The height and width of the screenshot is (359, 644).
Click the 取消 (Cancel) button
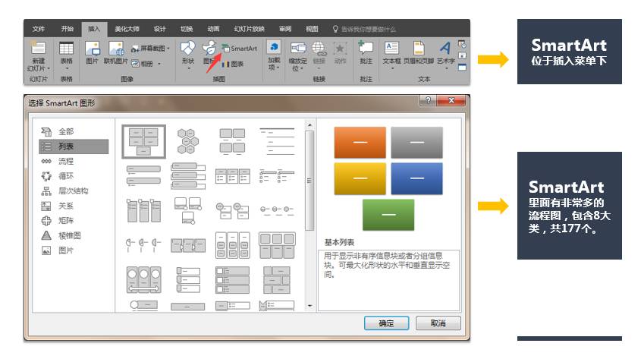[438, 323]
